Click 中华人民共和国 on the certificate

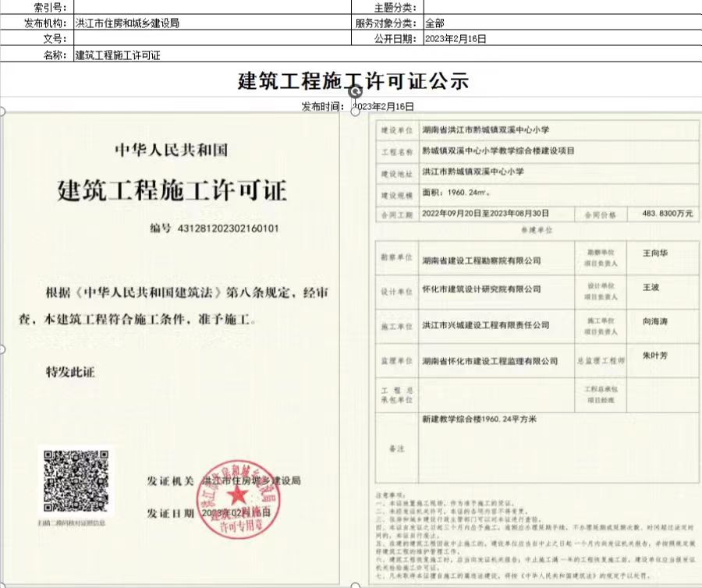[172, 150]
